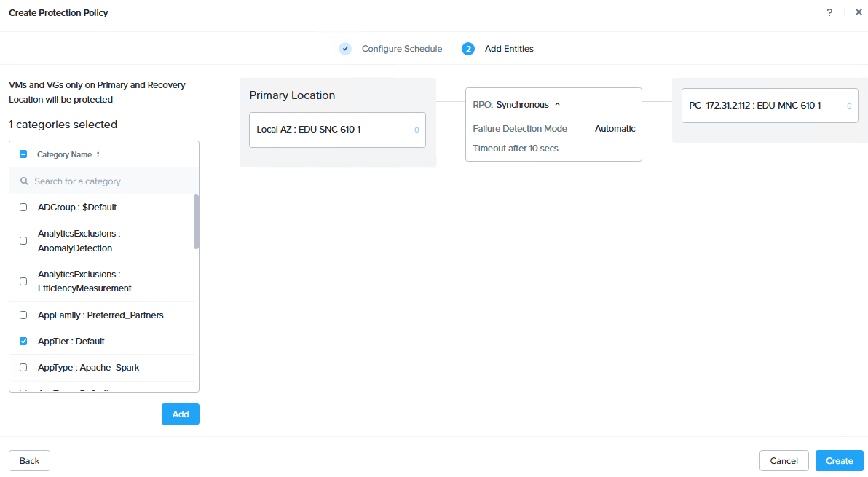Click the Create button

[839, 460]
